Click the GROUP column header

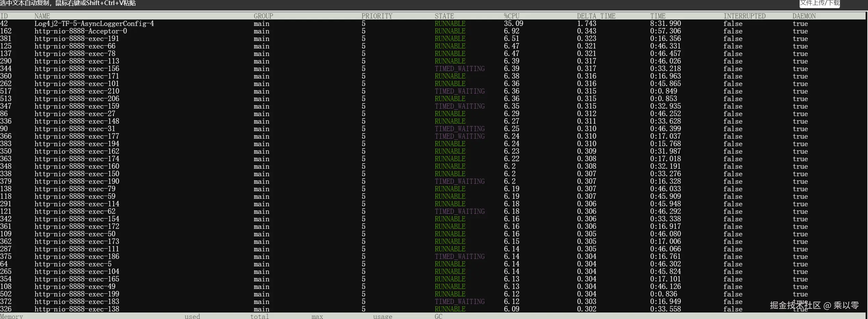[x=263, y=16]
